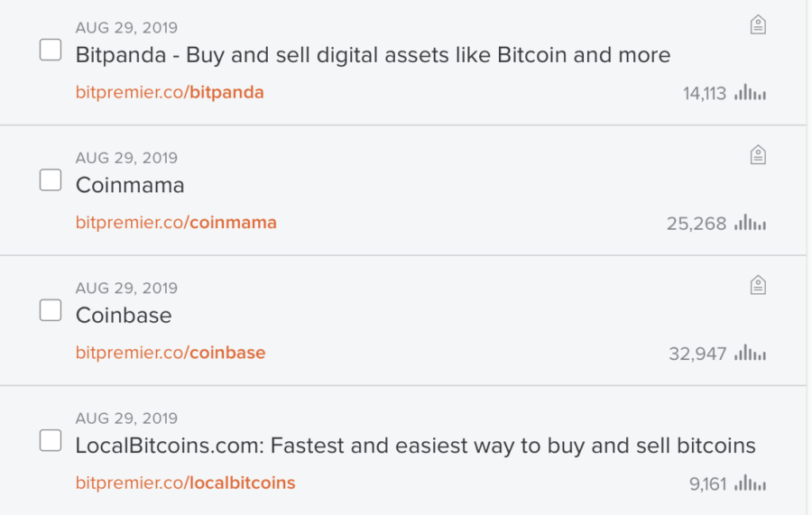
Task: Open the bar chart stats icon beside 9,161
Action: (x=750, y=483)
